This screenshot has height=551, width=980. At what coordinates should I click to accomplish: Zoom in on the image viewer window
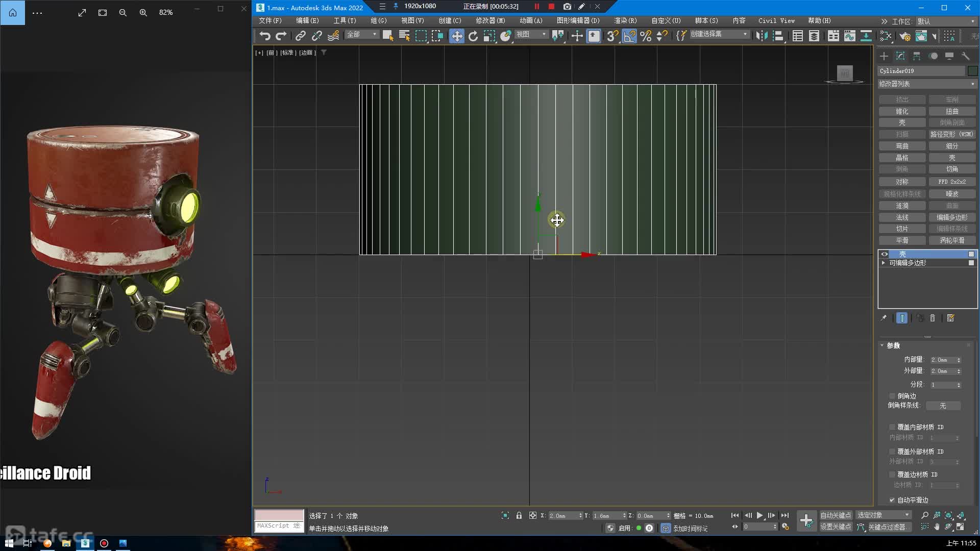[143, 12]
